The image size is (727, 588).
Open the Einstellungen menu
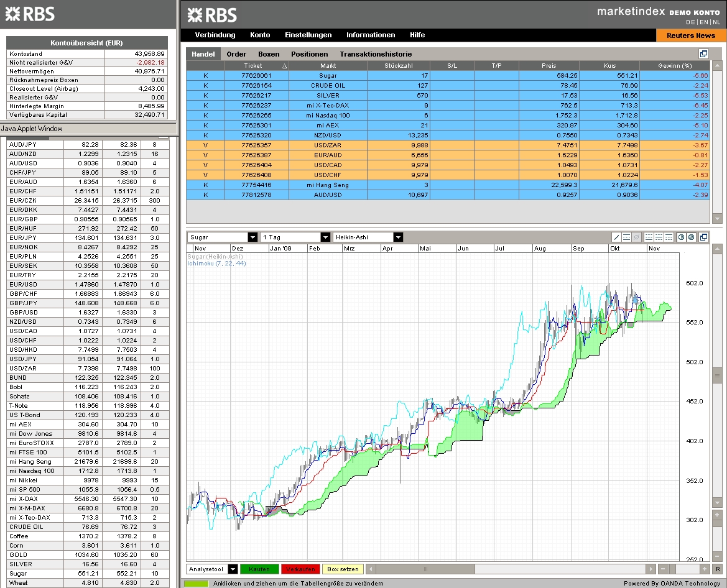pos(308,35)
